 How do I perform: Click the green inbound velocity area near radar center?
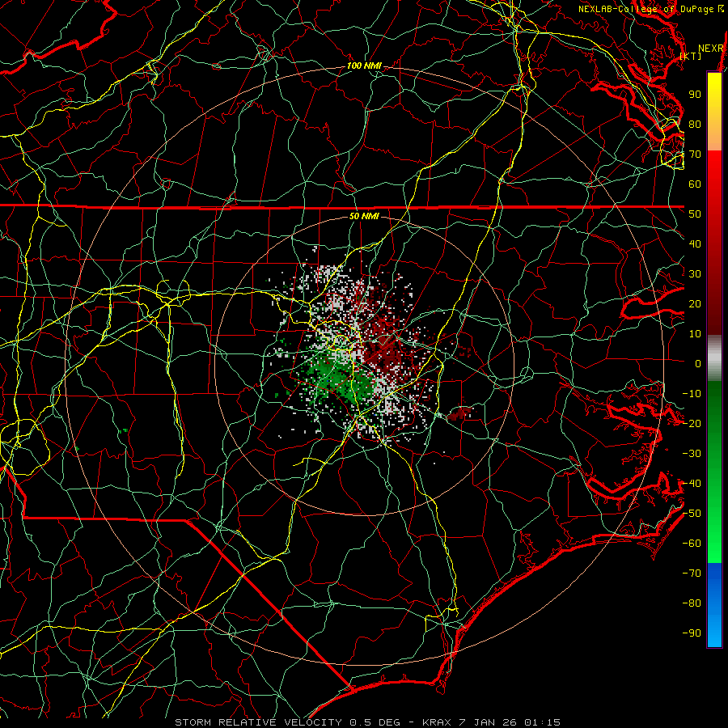[x=341, y=376]
